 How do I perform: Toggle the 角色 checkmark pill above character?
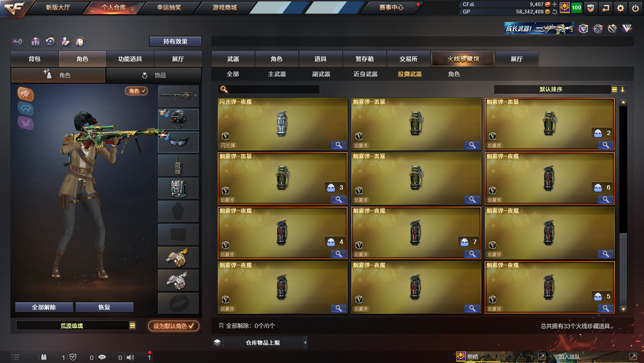pos(137,91)
